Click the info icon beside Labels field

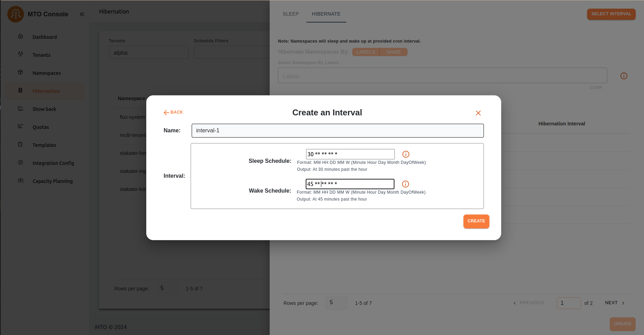click(624, 76)
